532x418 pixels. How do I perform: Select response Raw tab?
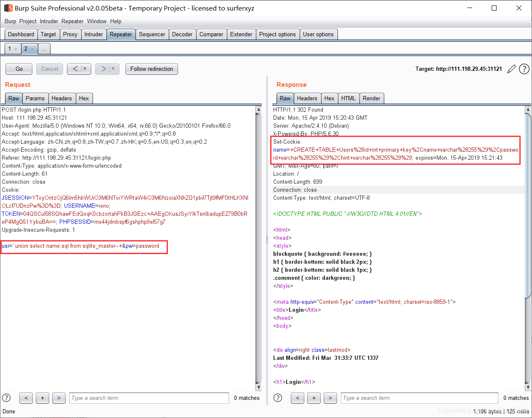point(285,98)
